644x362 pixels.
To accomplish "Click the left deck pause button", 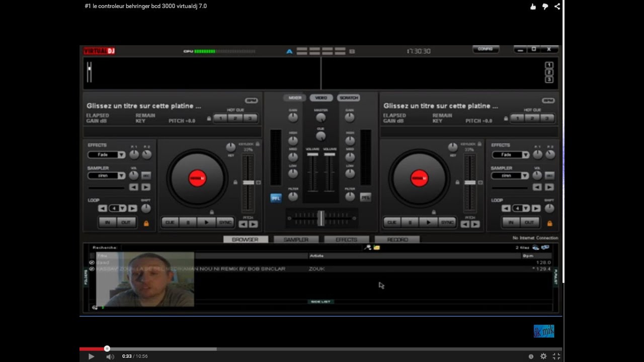I will pos(188,222).
